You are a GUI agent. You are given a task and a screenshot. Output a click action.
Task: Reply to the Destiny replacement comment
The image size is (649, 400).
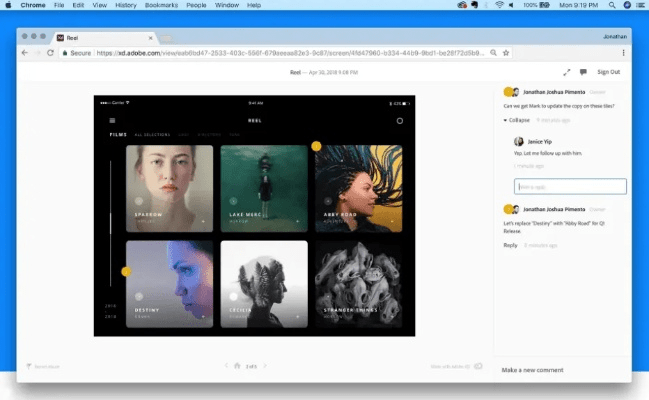(x=510, y=245)
